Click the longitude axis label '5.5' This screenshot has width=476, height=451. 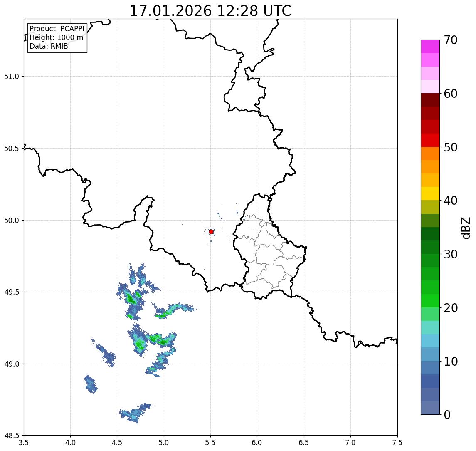point(211,443)
